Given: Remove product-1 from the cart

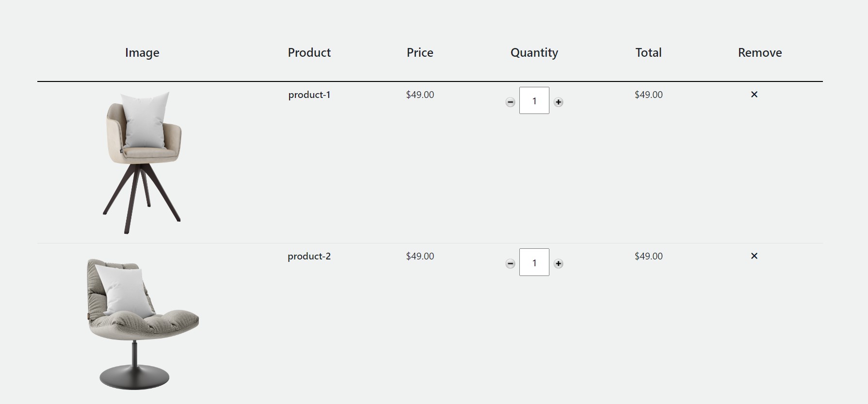Looking at the screenshot, I should pos(754,95).
